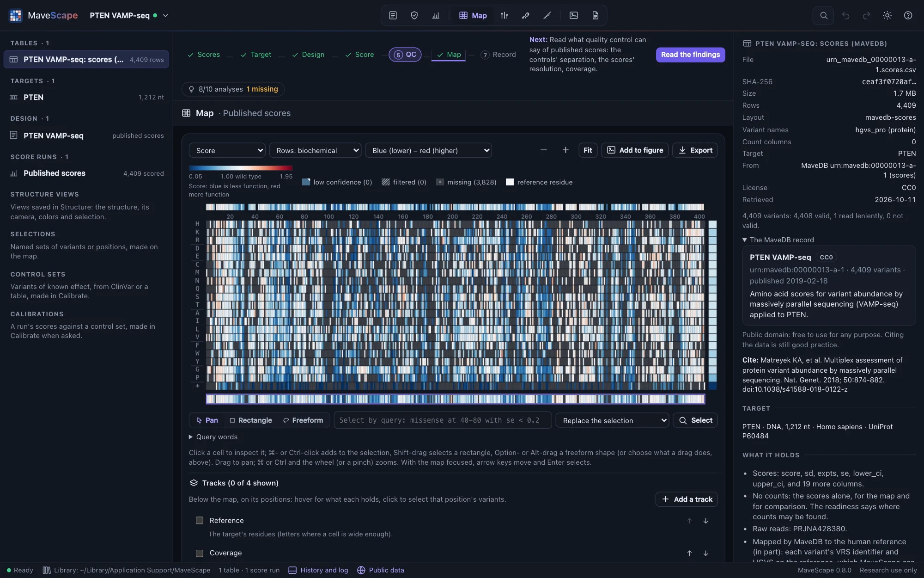Open the Blue (lower) – red (higher) palette dropdown
Screen dimensions: 924x578
428,150
